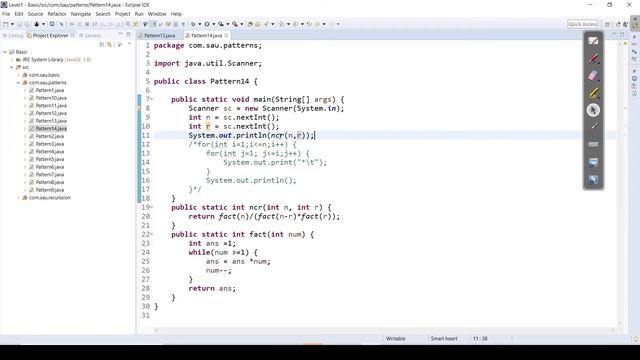
Task: Click the screen monitor icon in floating toolbar
Action: [x=593, y=162]
